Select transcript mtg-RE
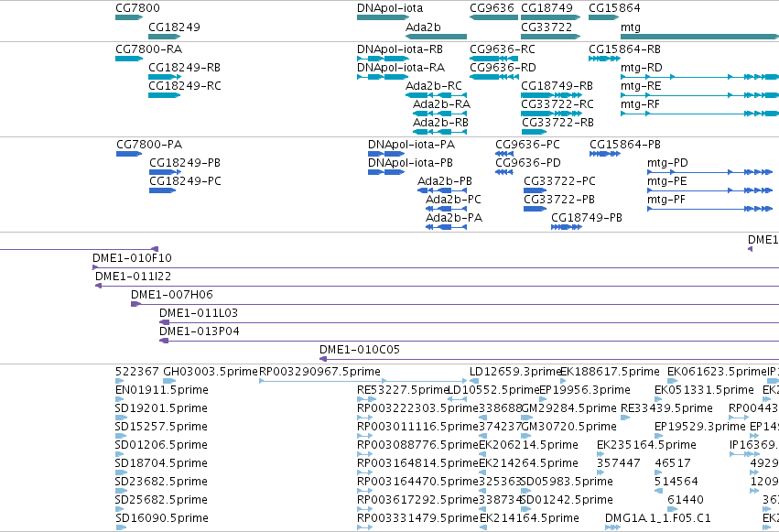This screenshot has height=532, width=779. (641, 86)
